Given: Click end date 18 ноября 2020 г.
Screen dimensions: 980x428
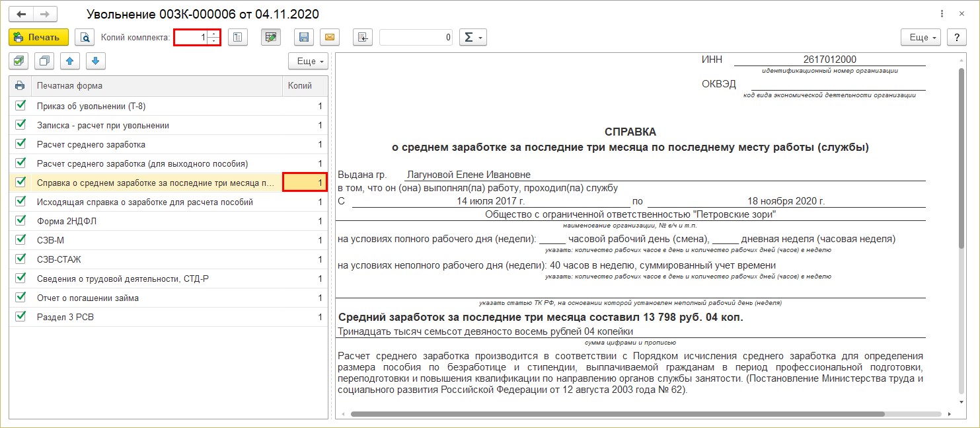Looking at the screenshot, I should (x=786, y=201).
